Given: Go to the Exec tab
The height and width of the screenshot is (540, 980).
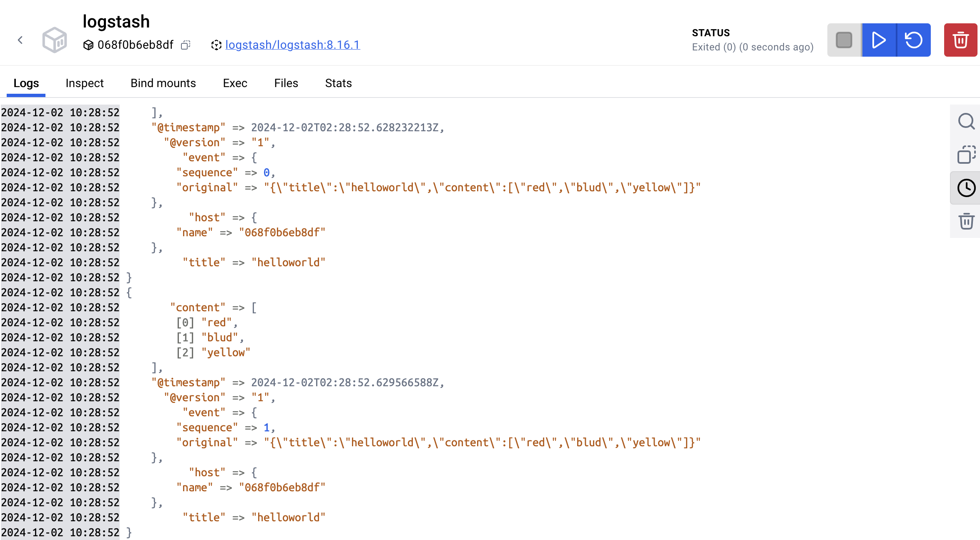Looking at the screenshot, I should [x=235, y=83].
